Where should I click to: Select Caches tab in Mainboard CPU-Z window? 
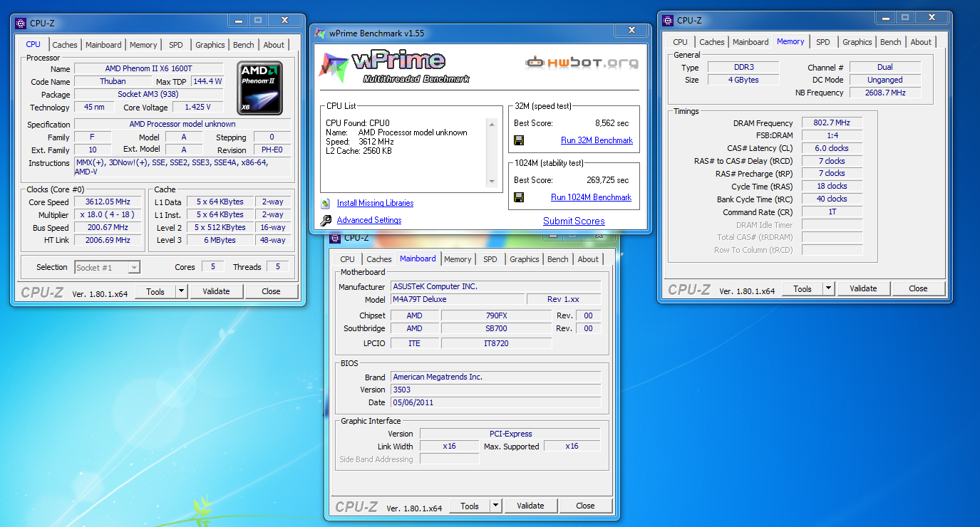(x=379, y=259)
